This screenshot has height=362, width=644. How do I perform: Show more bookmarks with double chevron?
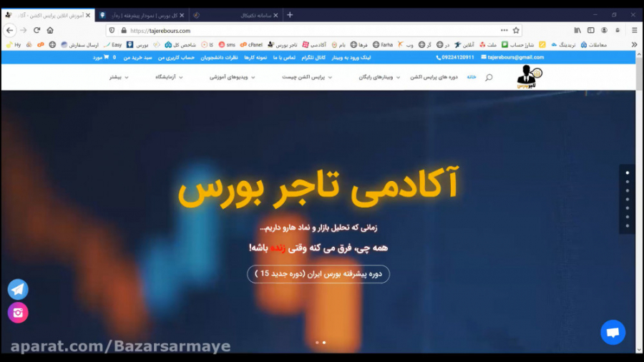[x=634, y=45]
